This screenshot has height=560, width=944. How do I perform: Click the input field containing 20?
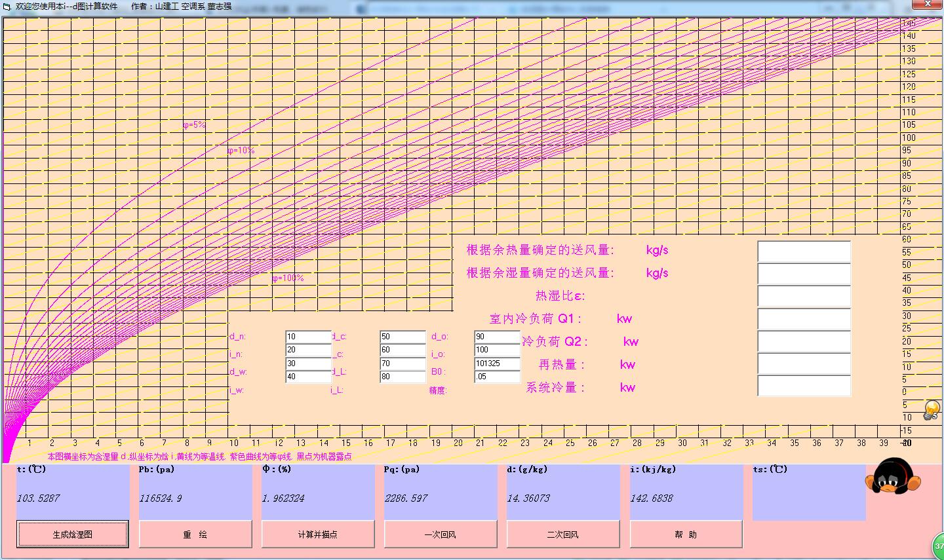[x=309, y=350]
